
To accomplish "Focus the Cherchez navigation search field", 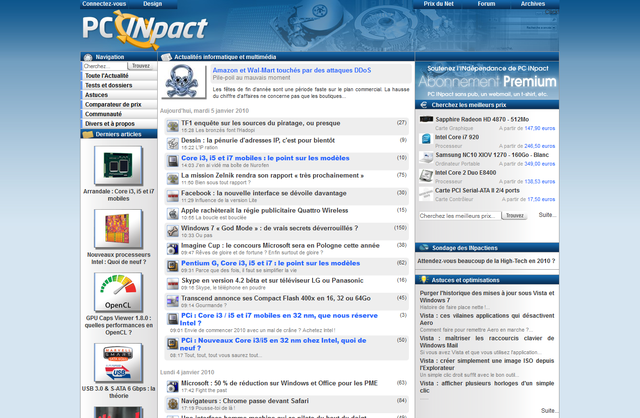I will tap(104, 66).
